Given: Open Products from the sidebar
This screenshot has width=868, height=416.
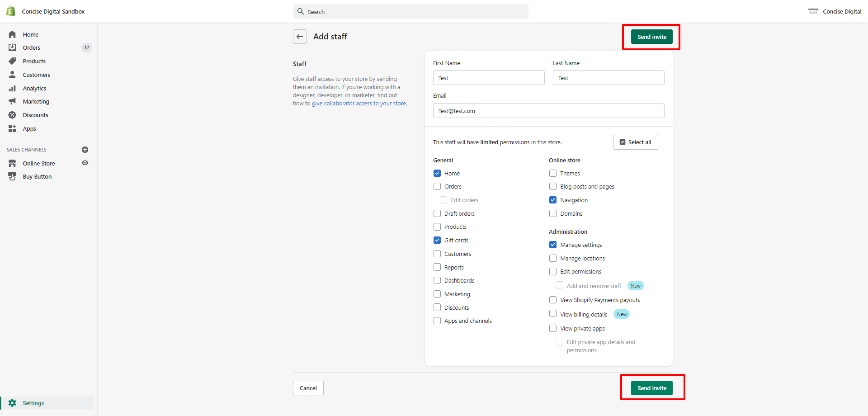Looking at the screenshot, I should 34,61.
